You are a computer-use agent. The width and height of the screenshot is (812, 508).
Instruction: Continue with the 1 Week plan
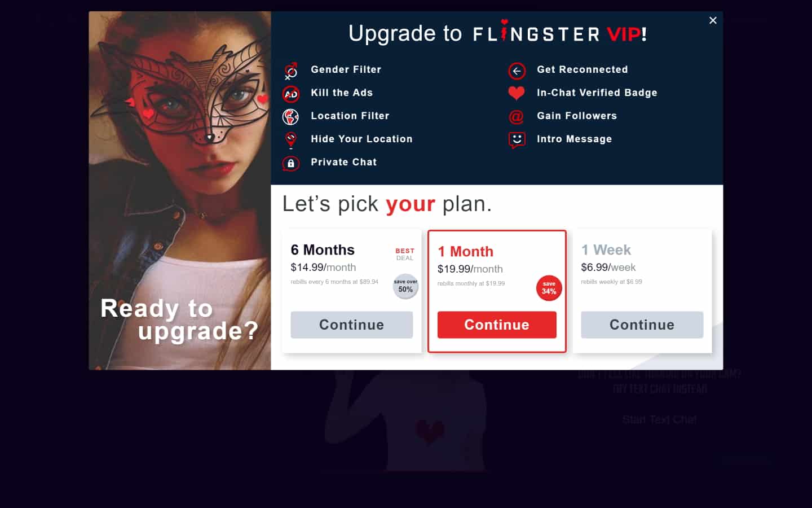(642, 325)
